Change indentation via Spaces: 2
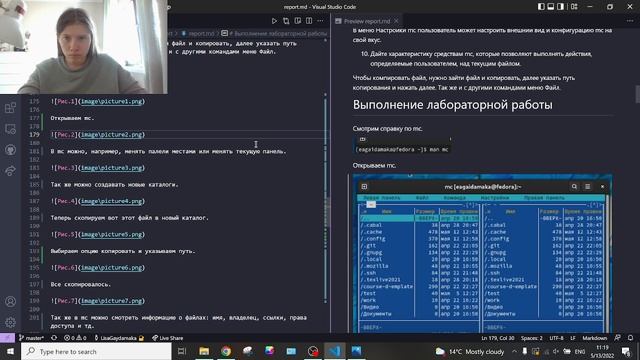Screen dimensions: 640x360 click(531, 338)
